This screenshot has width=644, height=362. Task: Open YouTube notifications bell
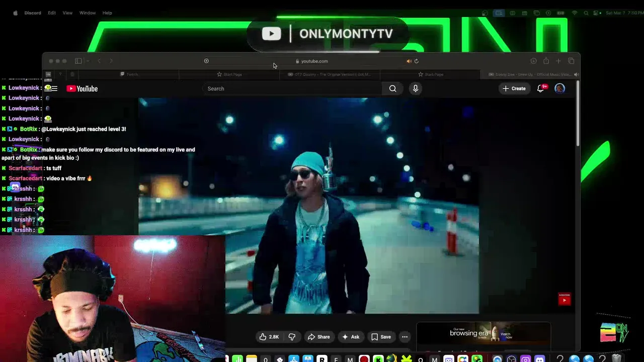coord(541,88)
